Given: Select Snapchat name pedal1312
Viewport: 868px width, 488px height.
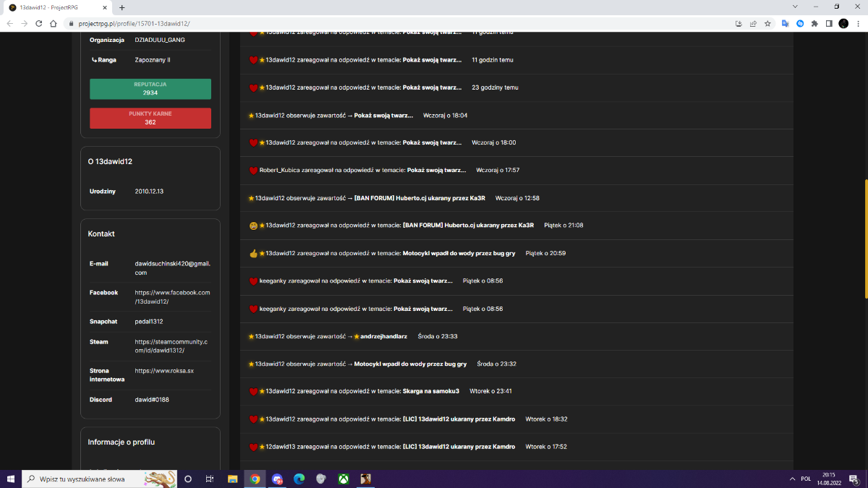Looking at the screenshot, I should (149, 322).
